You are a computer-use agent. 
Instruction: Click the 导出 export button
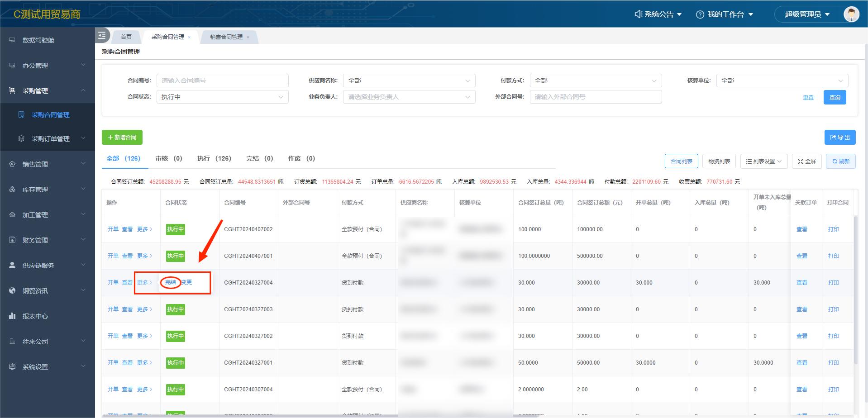coord(839,138)
